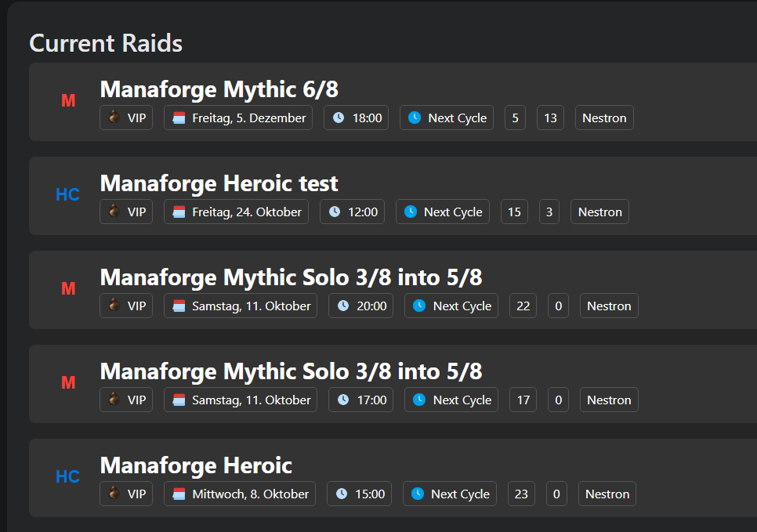Click the blue HC icon for Manaforge Heroic

click(x=68, y=477)
